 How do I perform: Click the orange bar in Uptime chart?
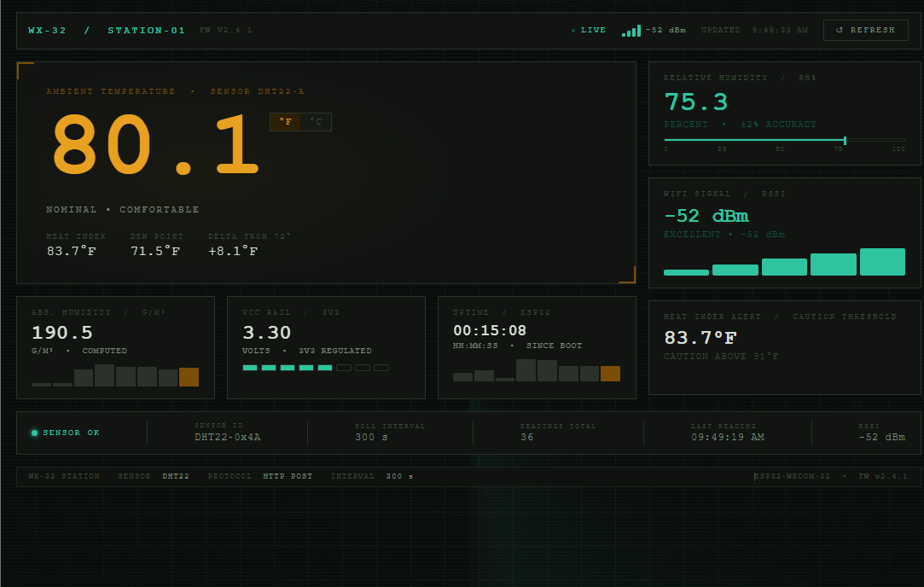click(x=610, y=374)
